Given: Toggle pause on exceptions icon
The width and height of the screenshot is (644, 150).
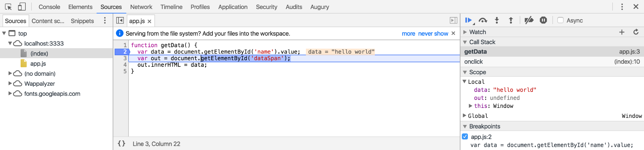Looking at the screenshot, I should 543,20.
